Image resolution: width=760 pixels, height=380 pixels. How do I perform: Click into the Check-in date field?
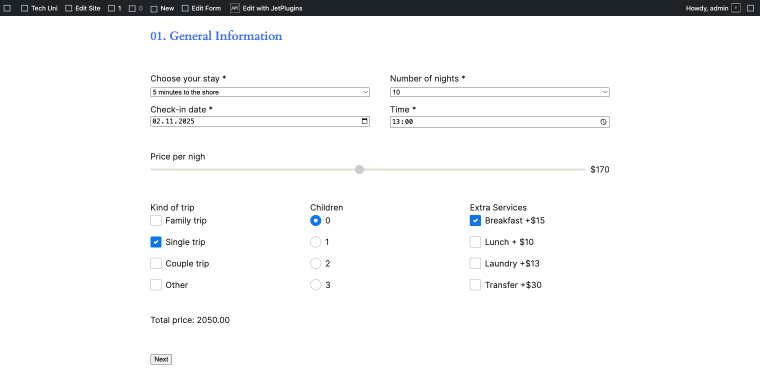(260, 122)
